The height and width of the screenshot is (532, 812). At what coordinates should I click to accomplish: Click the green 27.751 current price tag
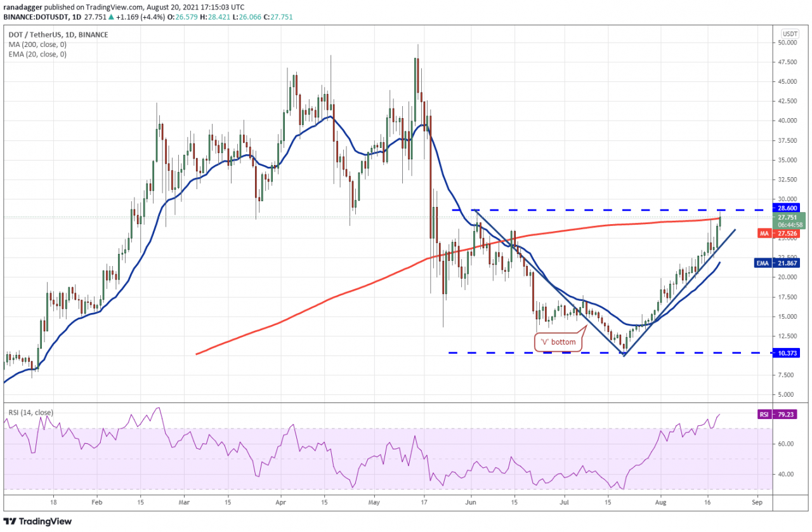click(789, 216)
